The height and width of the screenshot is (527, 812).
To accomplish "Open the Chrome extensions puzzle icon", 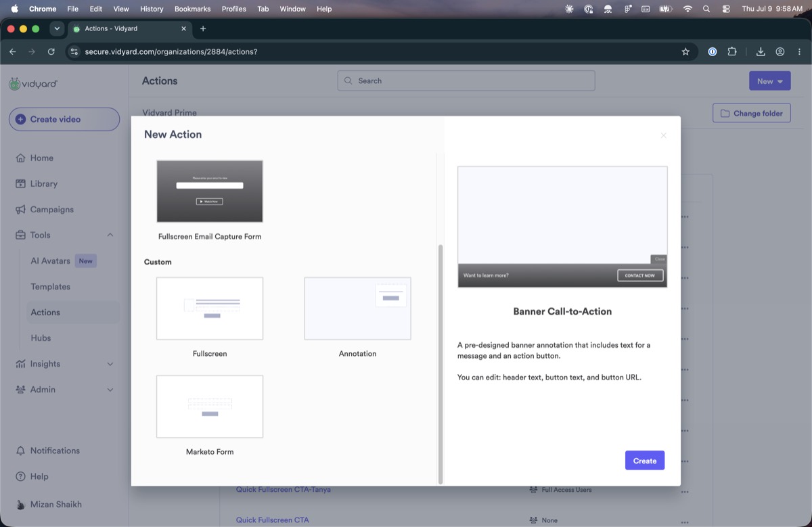I will pos(732,51).
